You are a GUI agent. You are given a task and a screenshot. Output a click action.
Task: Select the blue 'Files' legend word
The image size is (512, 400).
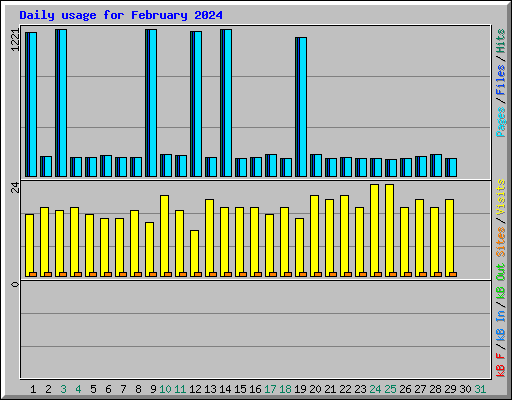point(500,79)
